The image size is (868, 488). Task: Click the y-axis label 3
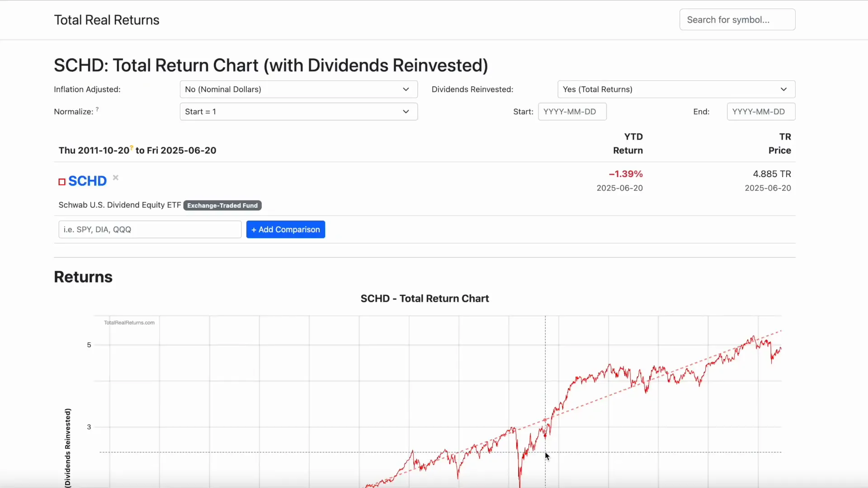point(89,427)
